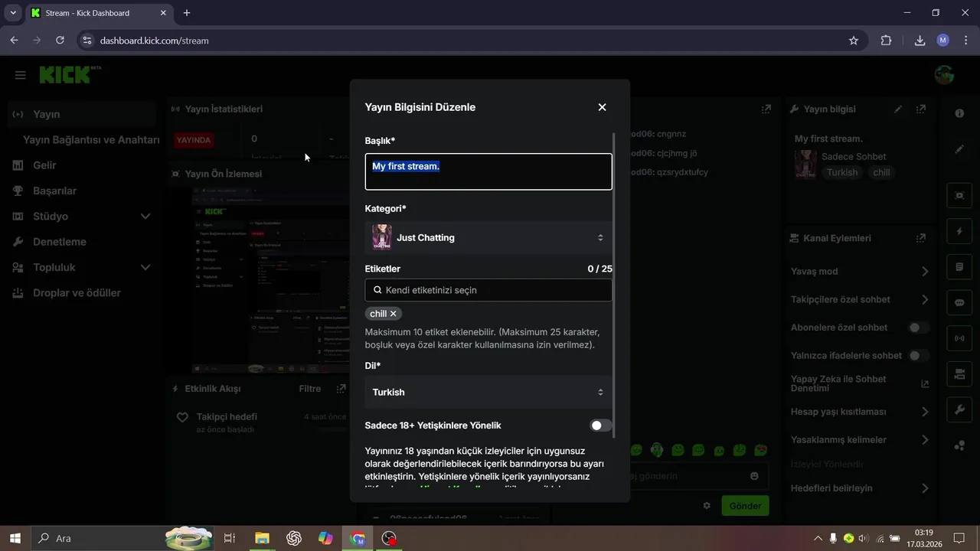Click the info icon in right rail
The width and height of the screenshot is (980, 551).
[x=959, y=113]
